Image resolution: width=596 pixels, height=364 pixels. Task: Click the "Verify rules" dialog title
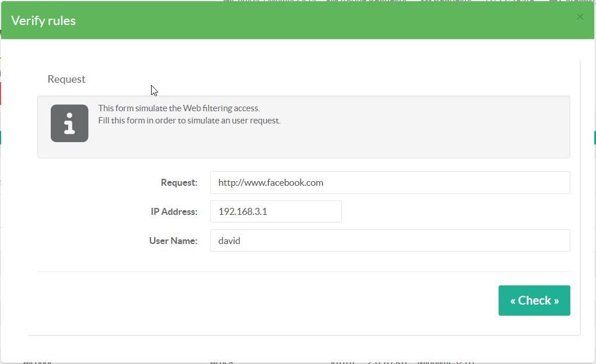click(x=44, y=21)
